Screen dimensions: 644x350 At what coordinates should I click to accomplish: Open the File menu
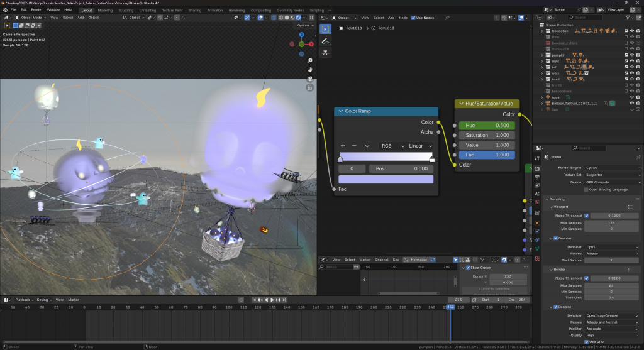[13, 10]
